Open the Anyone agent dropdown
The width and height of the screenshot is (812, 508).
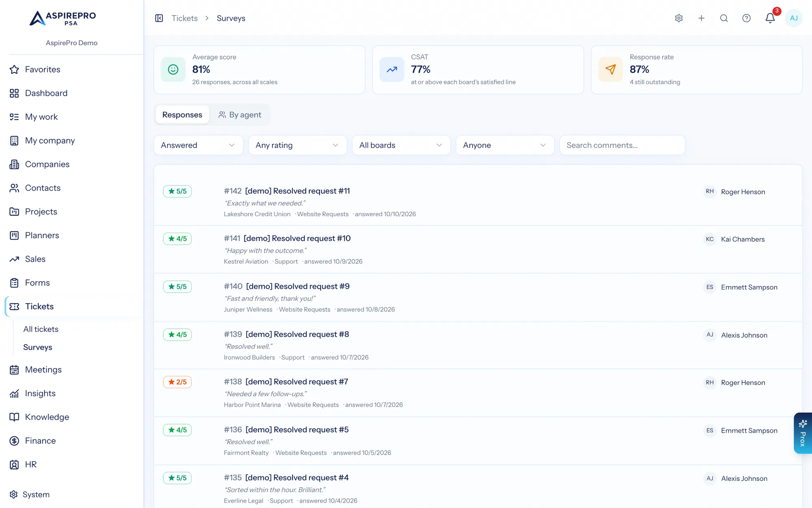pos(505,145)
